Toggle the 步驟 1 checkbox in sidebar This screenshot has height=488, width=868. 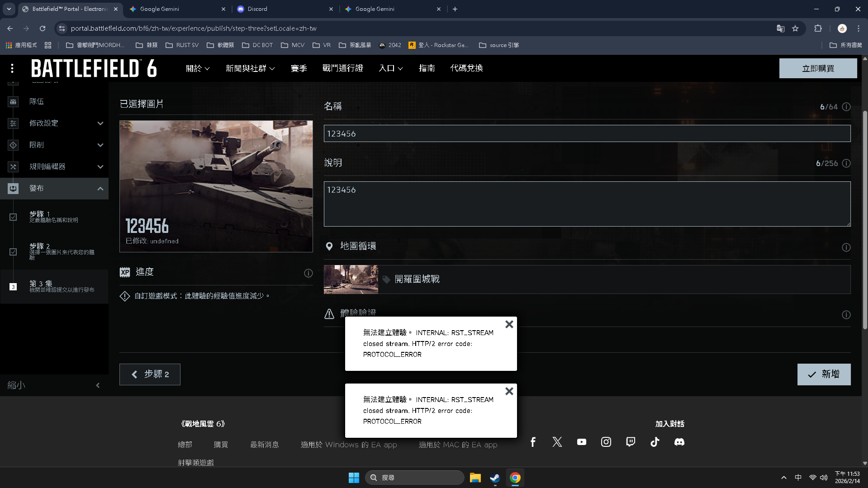13,217
